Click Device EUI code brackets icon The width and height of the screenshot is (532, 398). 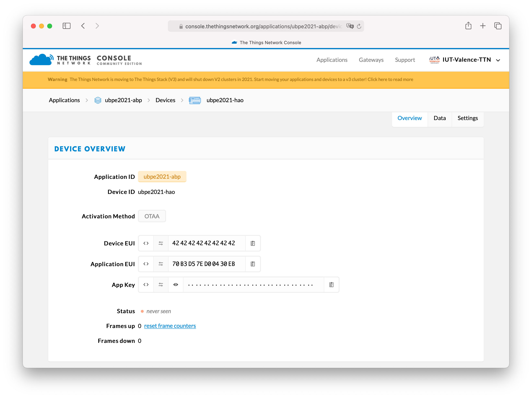tap(146, 243)
